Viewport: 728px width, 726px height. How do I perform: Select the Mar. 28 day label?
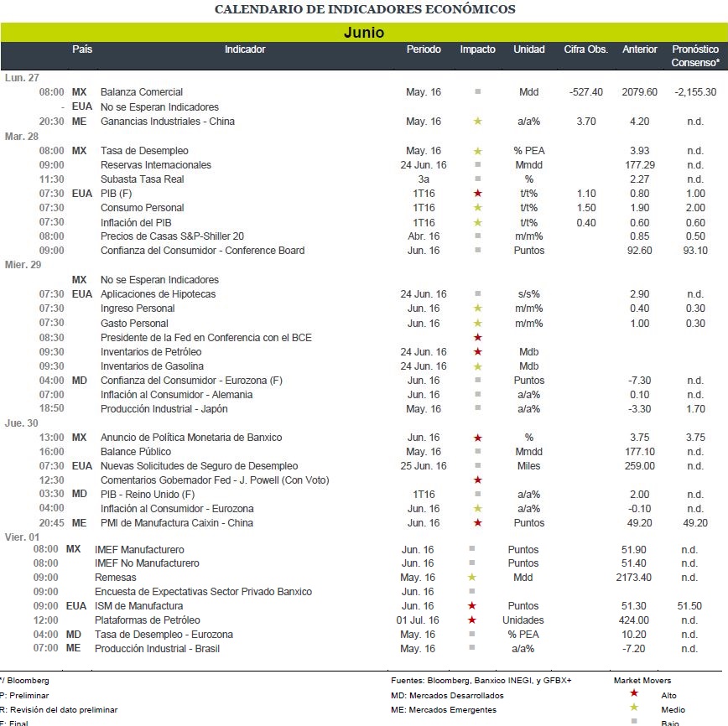22,137
